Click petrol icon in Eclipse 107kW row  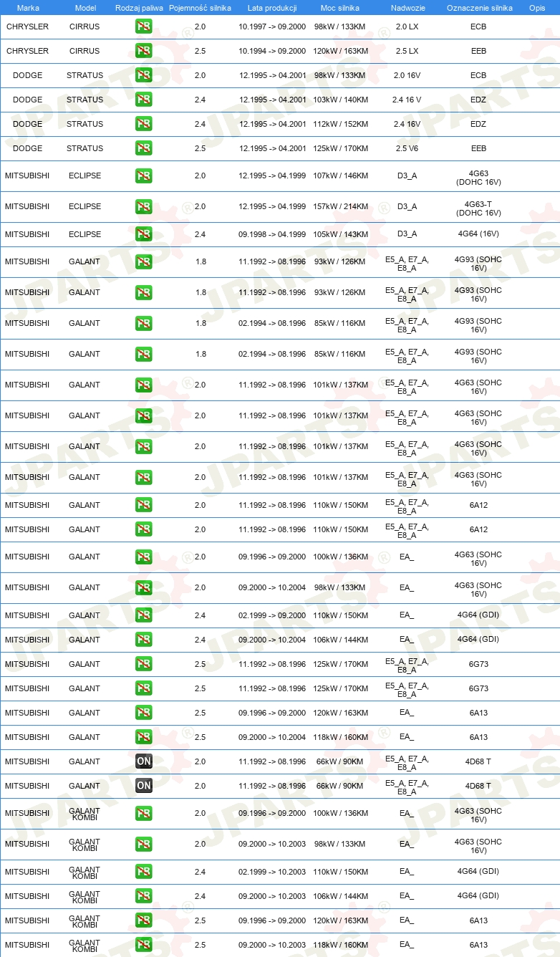[x=144, y=175]
